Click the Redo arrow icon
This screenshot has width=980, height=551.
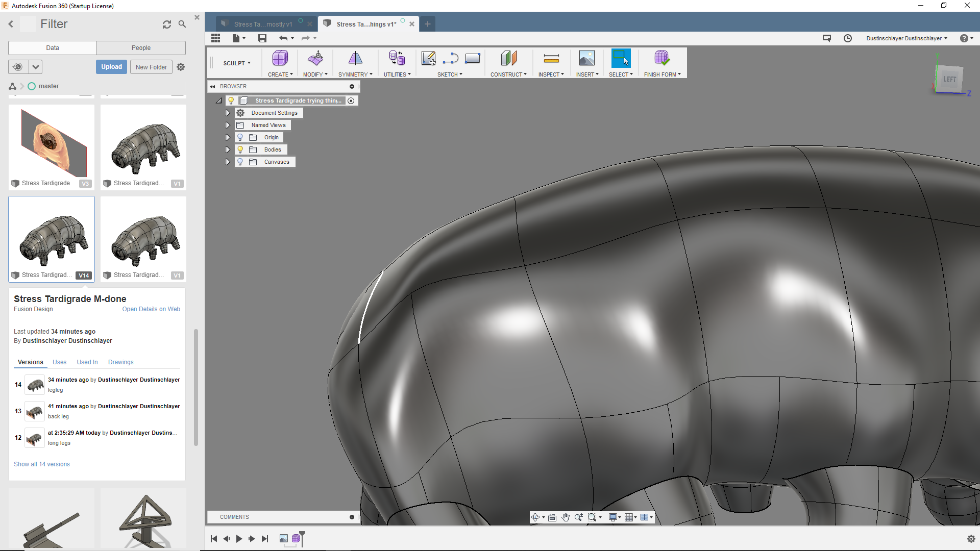pos(305,38)
